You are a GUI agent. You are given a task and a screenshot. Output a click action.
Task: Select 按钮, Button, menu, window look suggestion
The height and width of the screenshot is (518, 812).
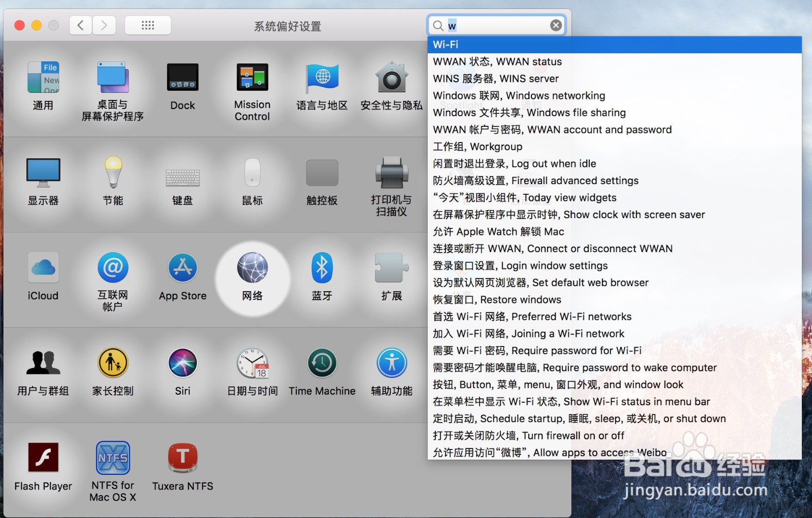coord(615,385)
